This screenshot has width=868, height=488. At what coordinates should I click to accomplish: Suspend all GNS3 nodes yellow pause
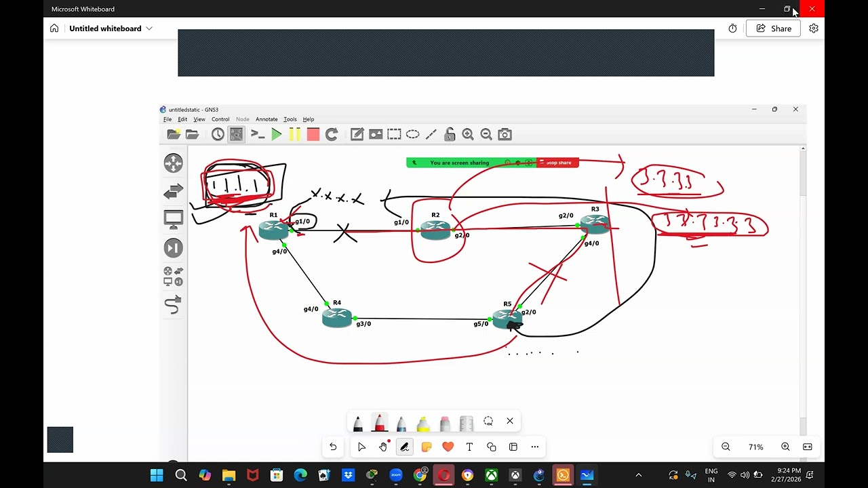(x=294, y=134)
